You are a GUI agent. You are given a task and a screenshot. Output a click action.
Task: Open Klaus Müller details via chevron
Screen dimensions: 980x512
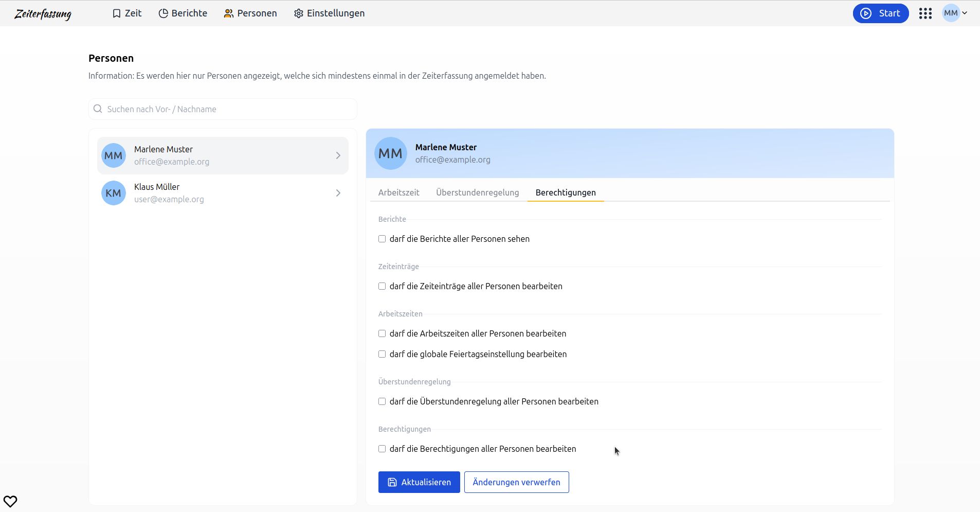click(338, 193)
